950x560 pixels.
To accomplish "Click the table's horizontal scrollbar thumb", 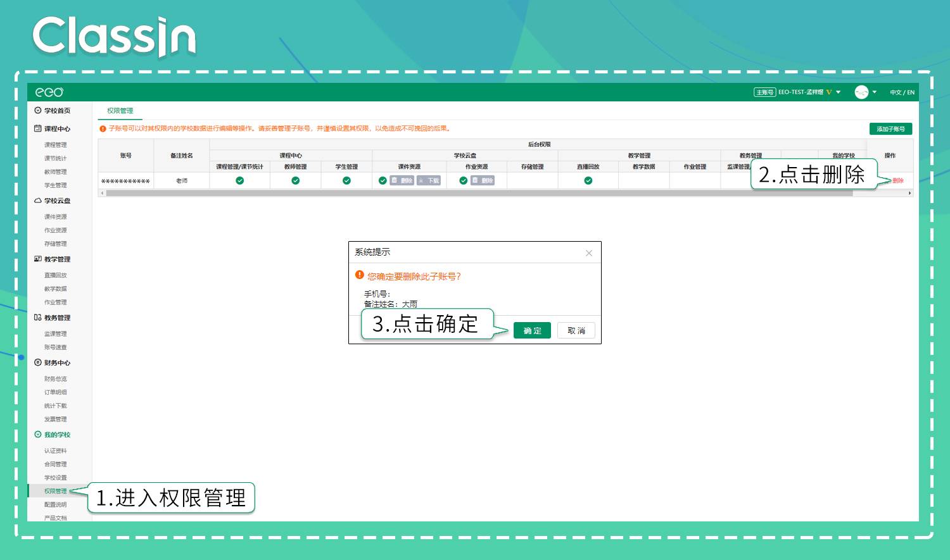I will (479, 193).
